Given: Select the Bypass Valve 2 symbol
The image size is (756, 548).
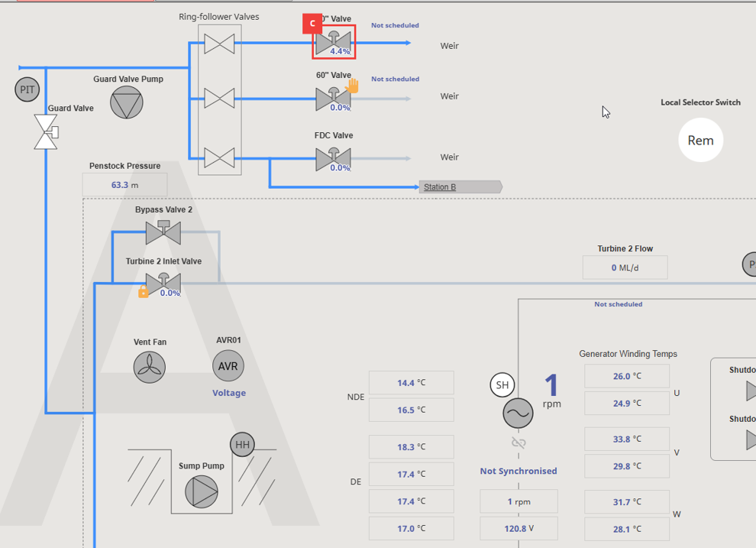Looking at the screenshot, I should pyautogui.click(x=163, y=232).
